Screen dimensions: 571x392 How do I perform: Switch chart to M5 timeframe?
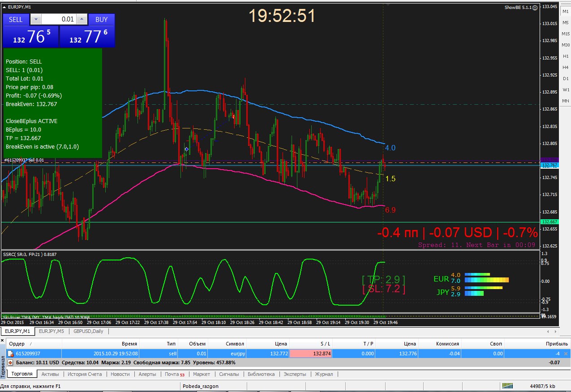pyautogui.click(x=566, y=23)
